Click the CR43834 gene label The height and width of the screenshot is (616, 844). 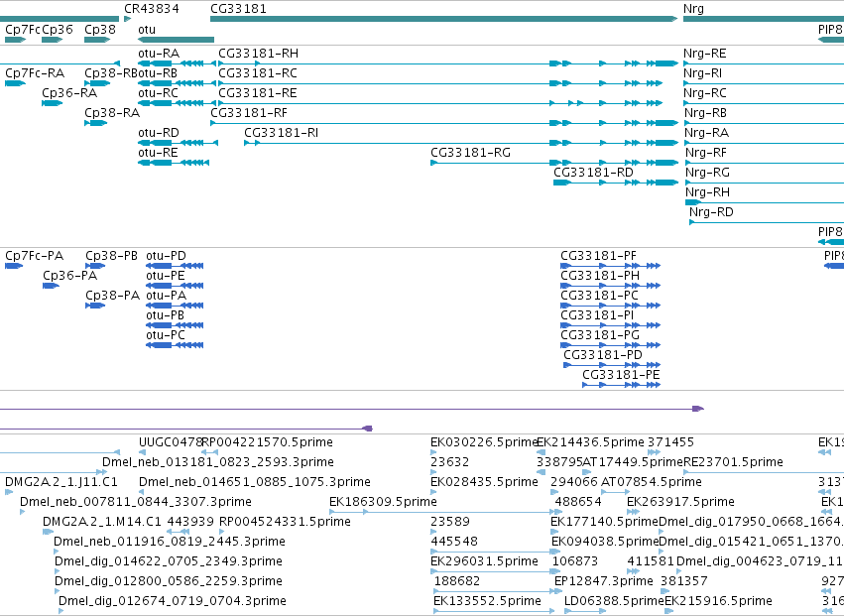coord(152,9)
